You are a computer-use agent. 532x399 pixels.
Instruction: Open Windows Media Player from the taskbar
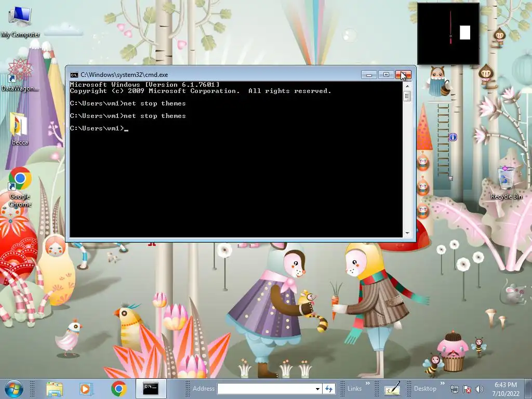point(85,389)
